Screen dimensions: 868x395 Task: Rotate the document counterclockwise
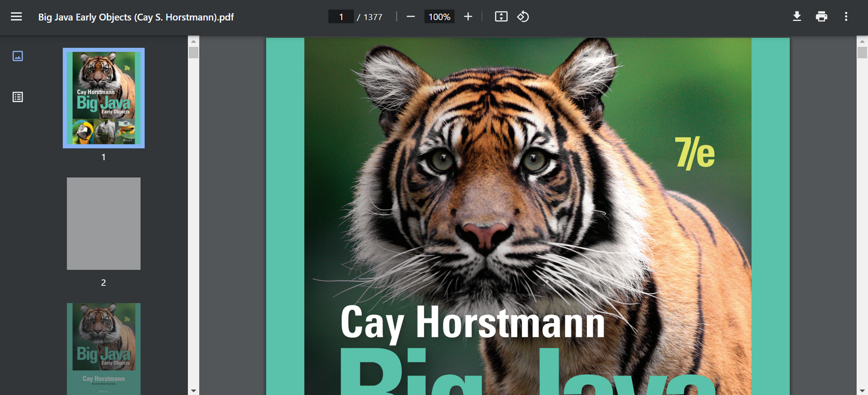click(x=523, y=16)
